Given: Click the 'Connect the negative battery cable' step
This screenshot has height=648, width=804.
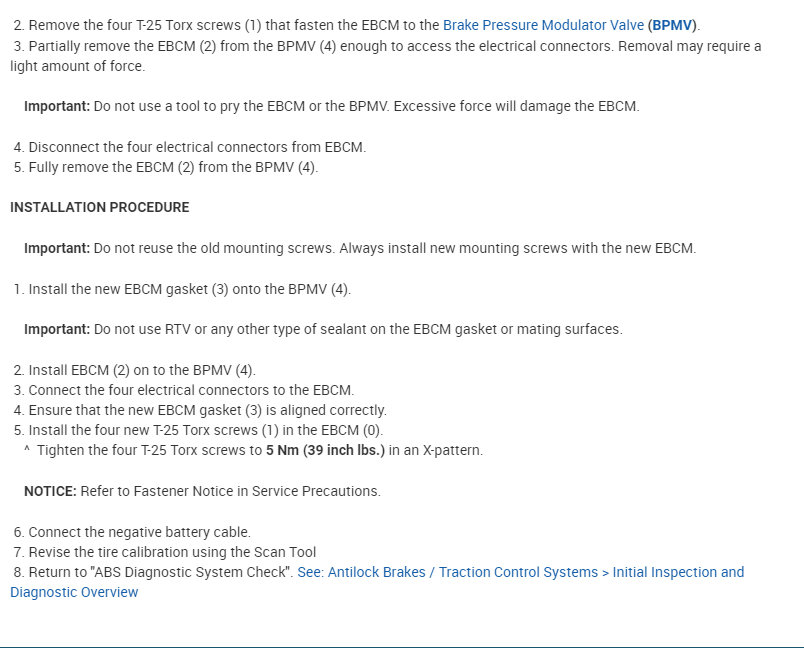Looking at the screenshot, I should pos(139,532).
